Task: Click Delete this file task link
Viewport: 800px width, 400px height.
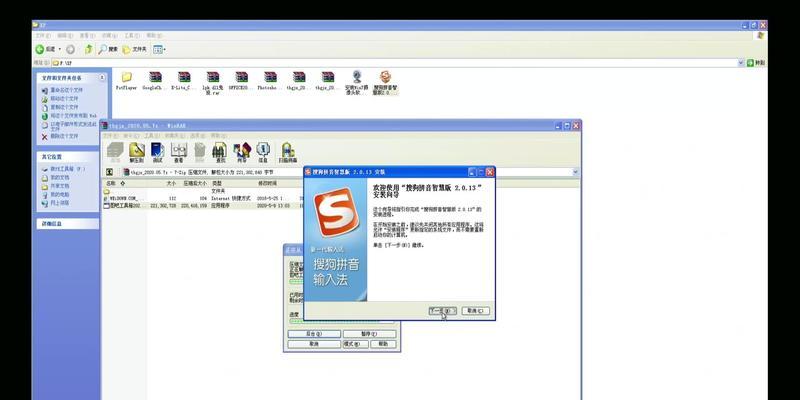Action: (x=60, y=136)
